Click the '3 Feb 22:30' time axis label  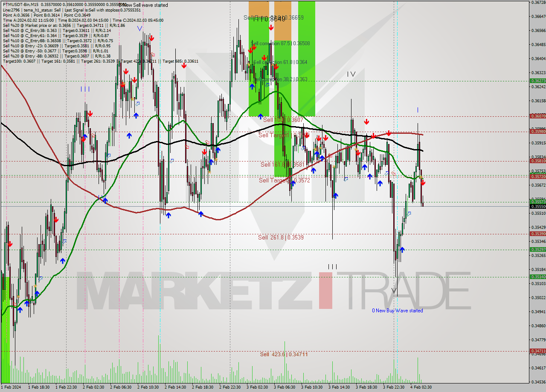[x=393, y=387]
